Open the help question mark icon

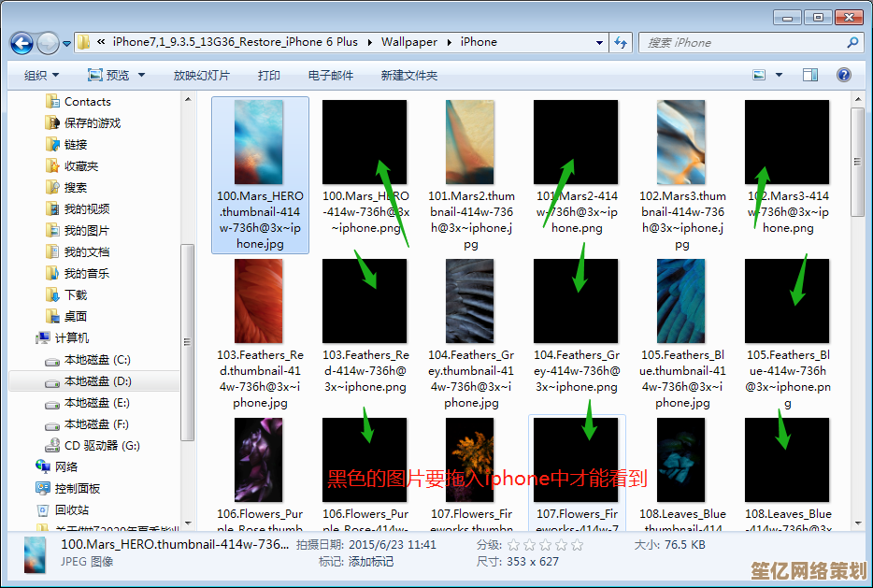pos(843,75)
